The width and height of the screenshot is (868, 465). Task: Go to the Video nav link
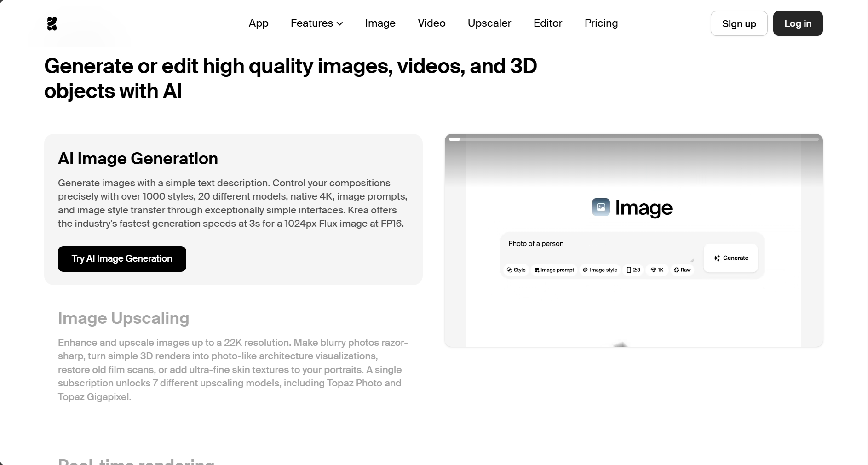[431, 23]
